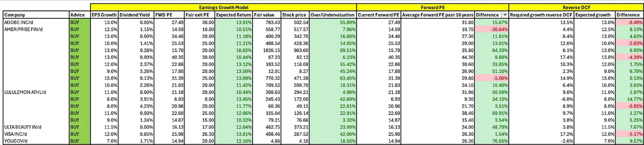Select the fair value cell 558.77

267,29
